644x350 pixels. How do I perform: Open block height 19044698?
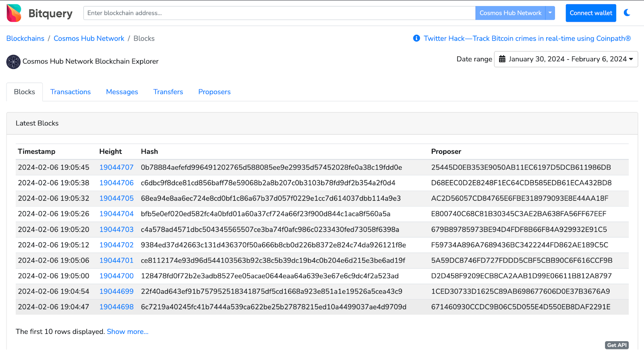point(116,307)
